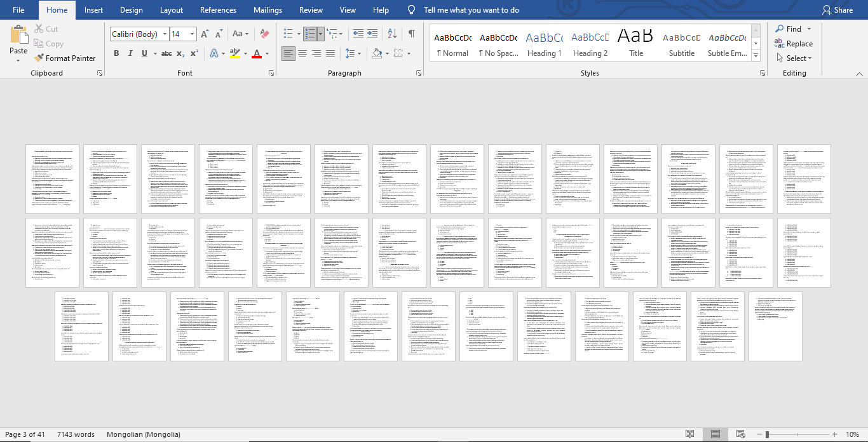Click the Increase Indent icon
This screenshot has width=868, height=442.
[372, 34]
